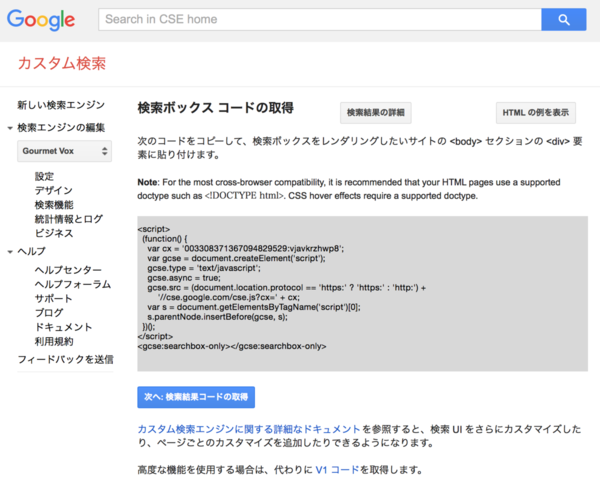The width and height of the screenshot is (600, 481).
Task: Open the サポート link
Action: click(x=54, y=298)
